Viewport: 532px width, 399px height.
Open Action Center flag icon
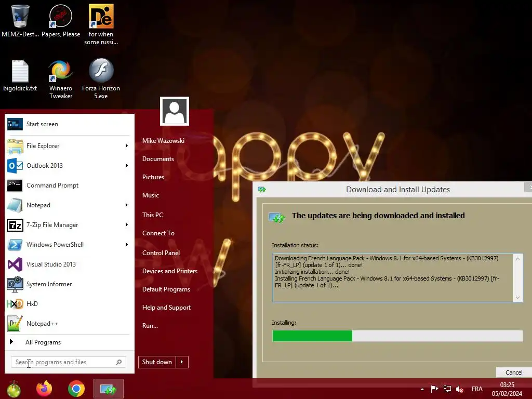click(x=434, y=389)
